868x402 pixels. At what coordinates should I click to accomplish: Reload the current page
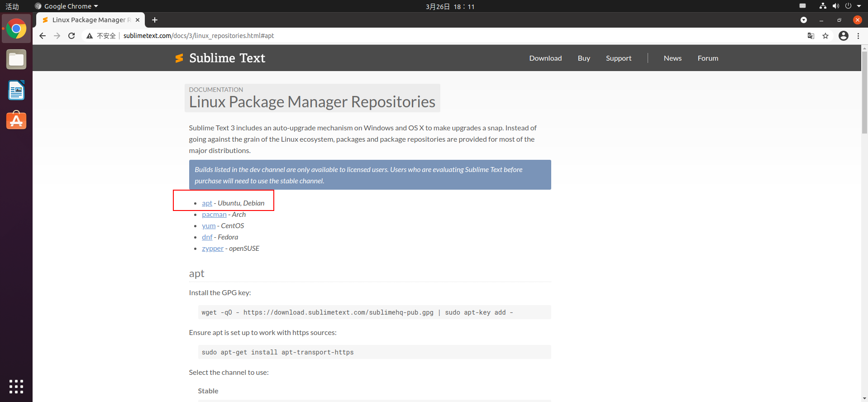[x=72, y=36]
